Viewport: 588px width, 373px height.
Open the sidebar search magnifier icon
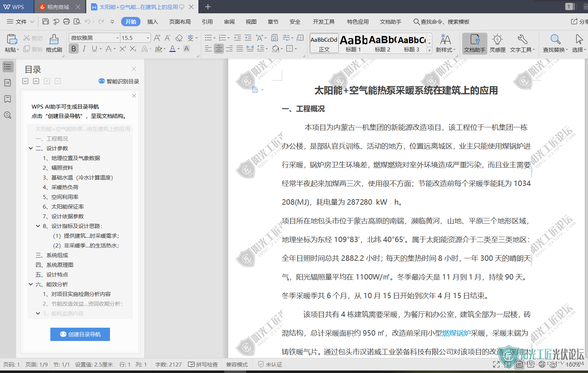[x=8, y=115]
